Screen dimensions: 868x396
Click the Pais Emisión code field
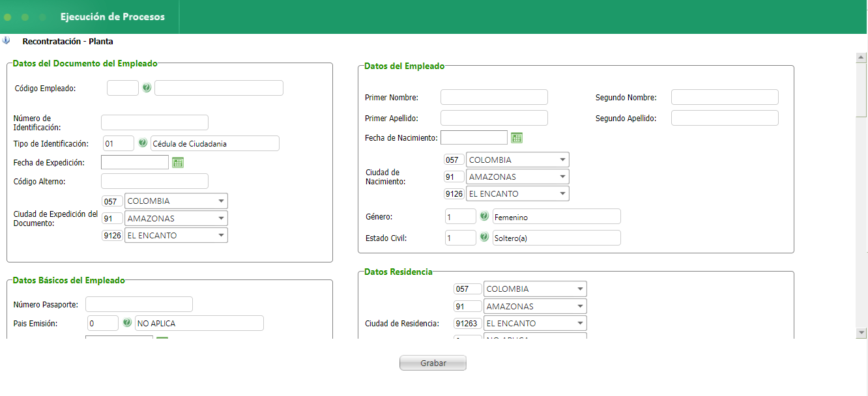(103, 323)
